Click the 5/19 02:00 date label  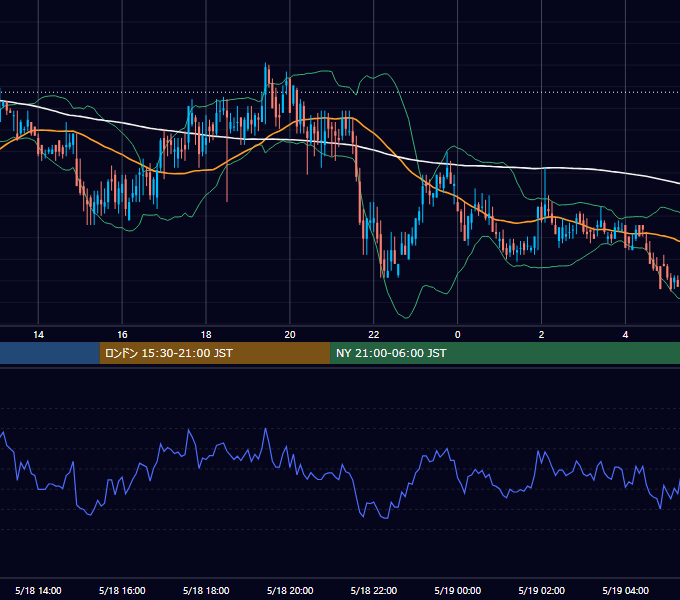tap(541, 590)
